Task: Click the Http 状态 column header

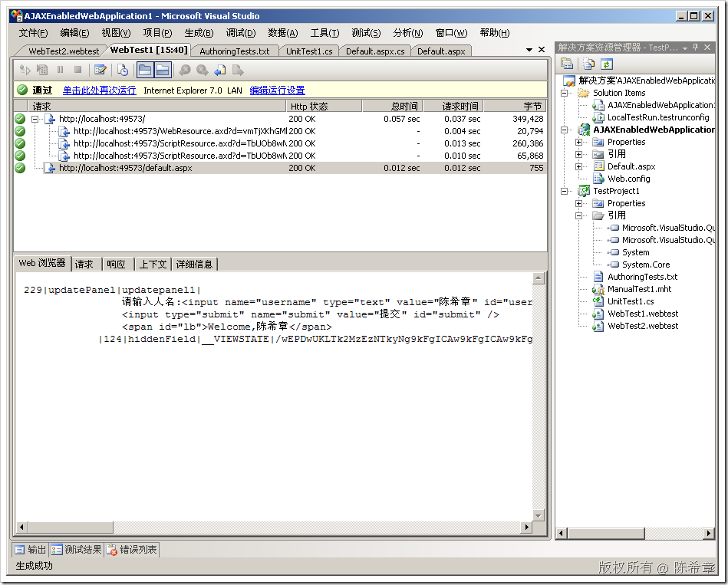Action: pyautogui.click(x=324, y=107)
